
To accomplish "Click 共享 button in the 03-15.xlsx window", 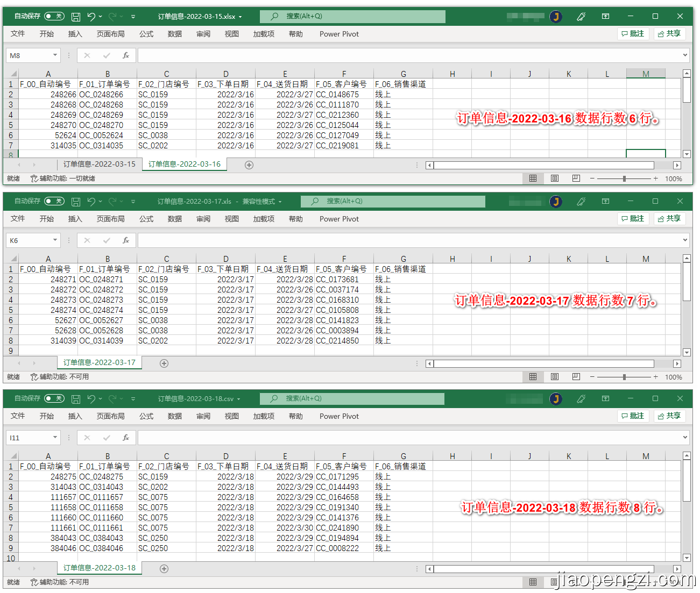I will (x=669, y=34).
